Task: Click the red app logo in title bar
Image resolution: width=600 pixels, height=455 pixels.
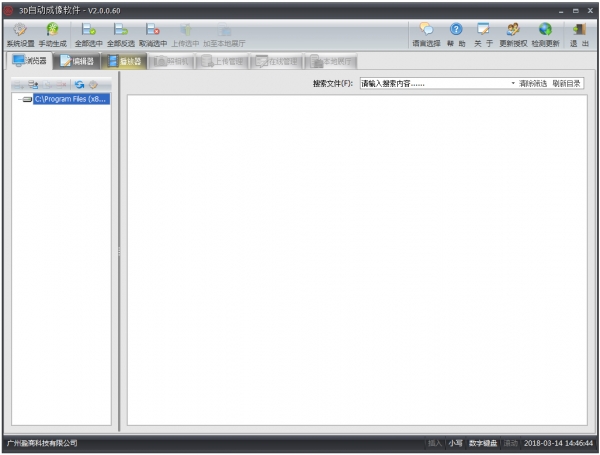Action: click(8, 10)
